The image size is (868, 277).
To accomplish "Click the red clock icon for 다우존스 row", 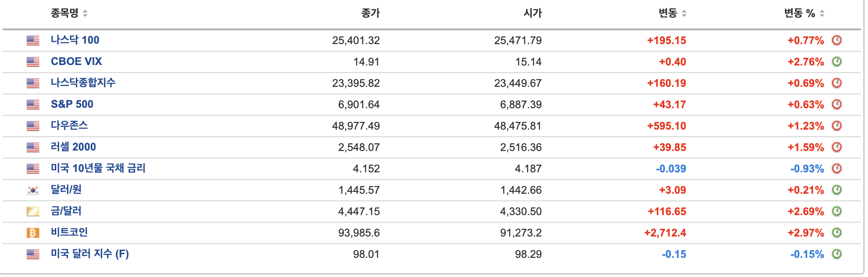I will pos(837,126).
